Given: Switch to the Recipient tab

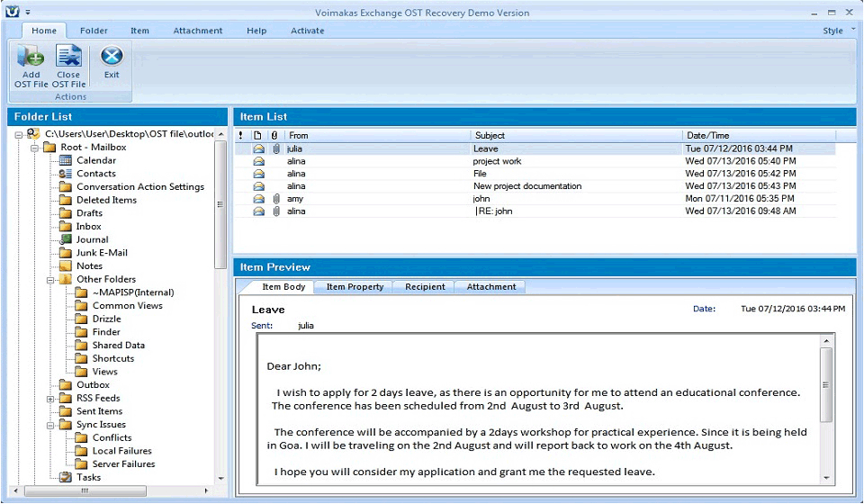Looking at the screenshot, I should pyautogui.click(x=425, y=286).
